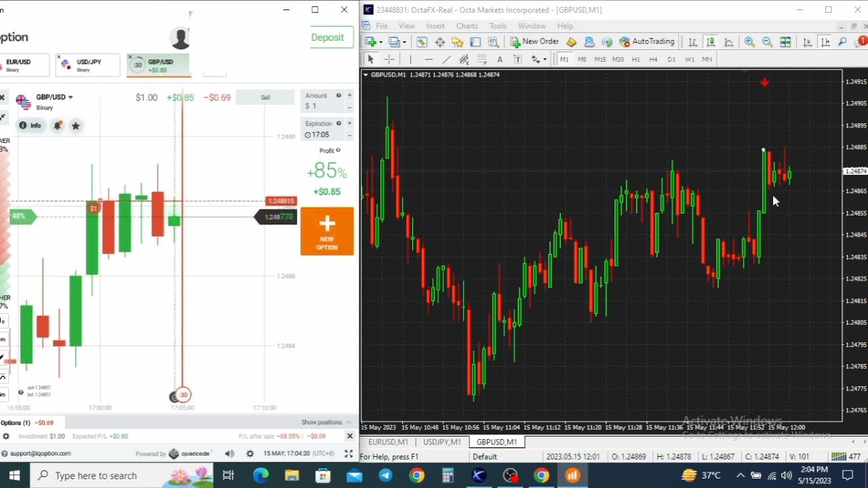Viewport: 868px width, 488px height.
Task: Switch to EURUSD,M1 chart tab
Action: tap(389, 442)
